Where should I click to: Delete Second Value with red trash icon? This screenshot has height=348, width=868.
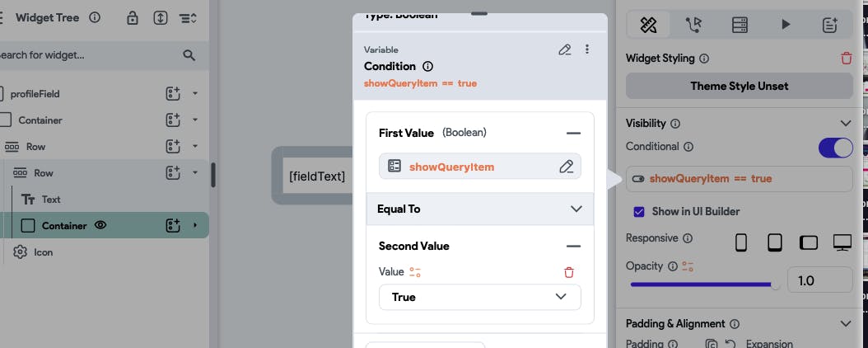click(x=568, y=272)
